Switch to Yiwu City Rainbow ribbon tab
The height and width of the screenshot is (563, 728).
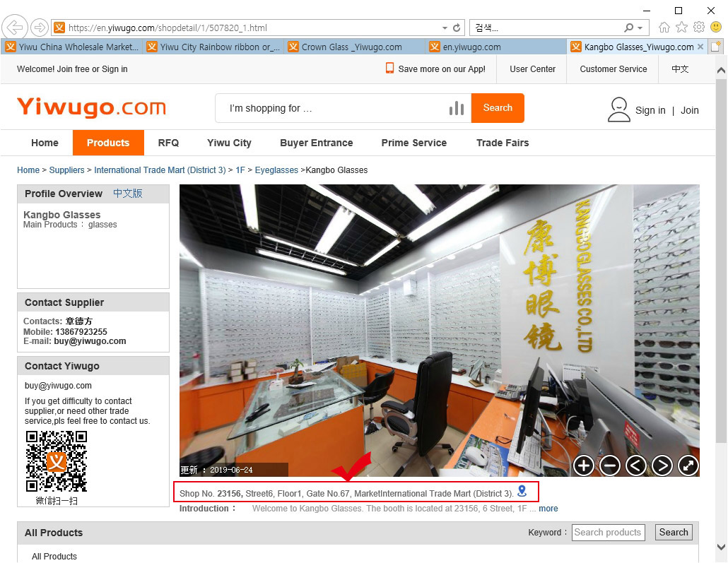click(x=213, y=47)
